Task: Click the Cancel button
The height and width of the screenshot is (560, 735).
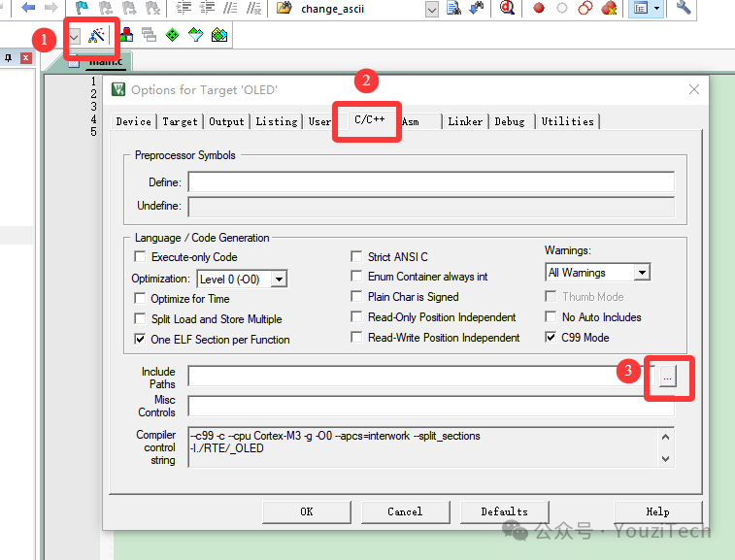Action: click(x=405, y=511)
